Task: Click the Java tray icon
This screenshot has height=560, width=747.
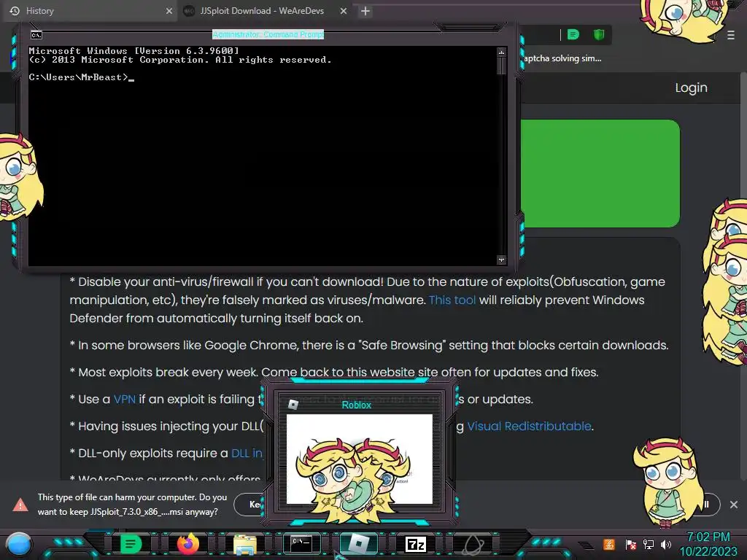Action: [x=608, y=544]
